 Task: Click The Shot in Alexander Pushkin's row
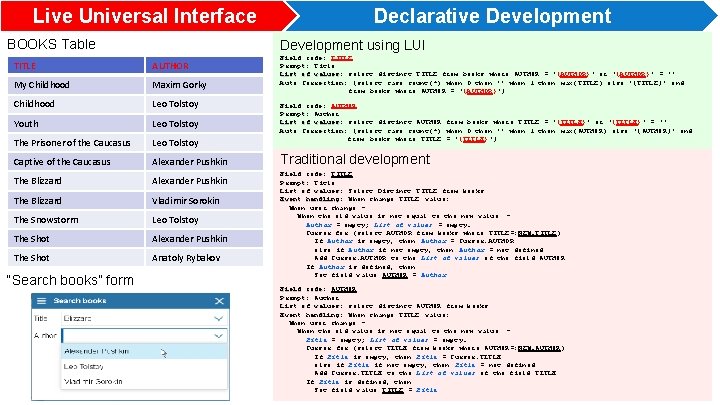(76, 239)
